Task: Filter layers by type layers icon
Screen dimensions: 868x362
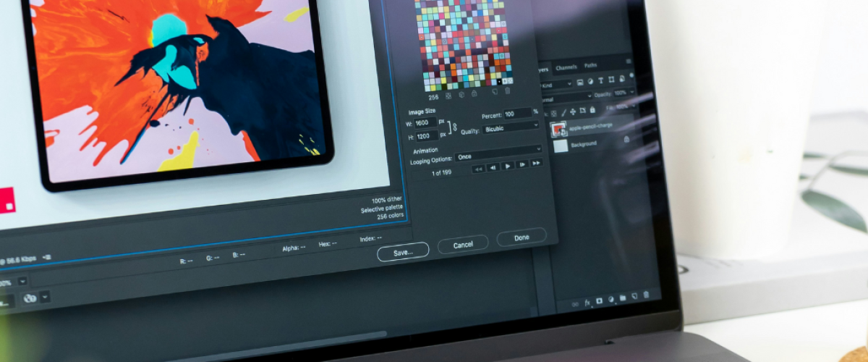Action: click(x=601, y=80)
